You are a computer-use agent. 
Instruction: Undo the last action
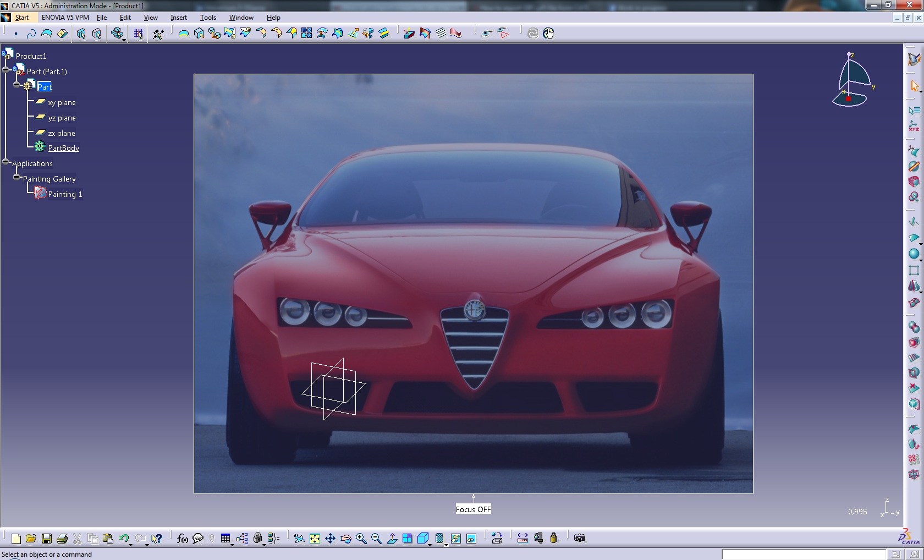[123, 539]
